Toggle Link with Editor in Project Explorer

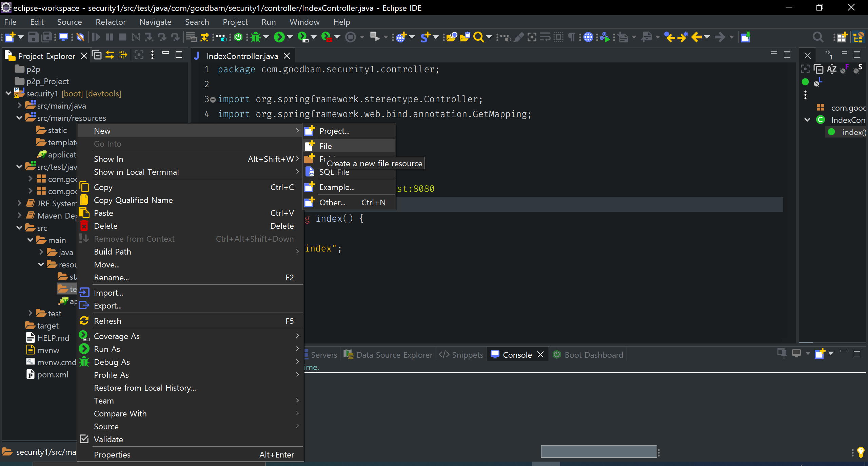[110, 55]
